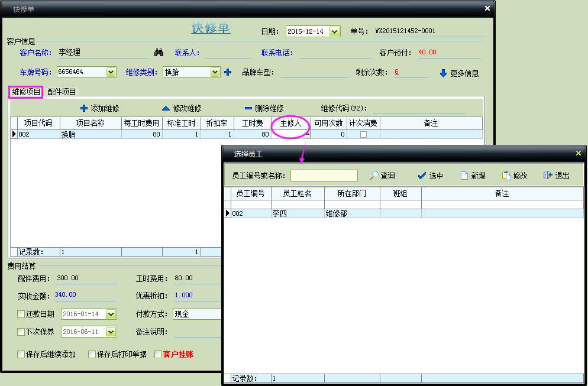Click the 主修人 ellipsis button in row
The width and height of the screenshot is (588, 386).
[307, 135]
